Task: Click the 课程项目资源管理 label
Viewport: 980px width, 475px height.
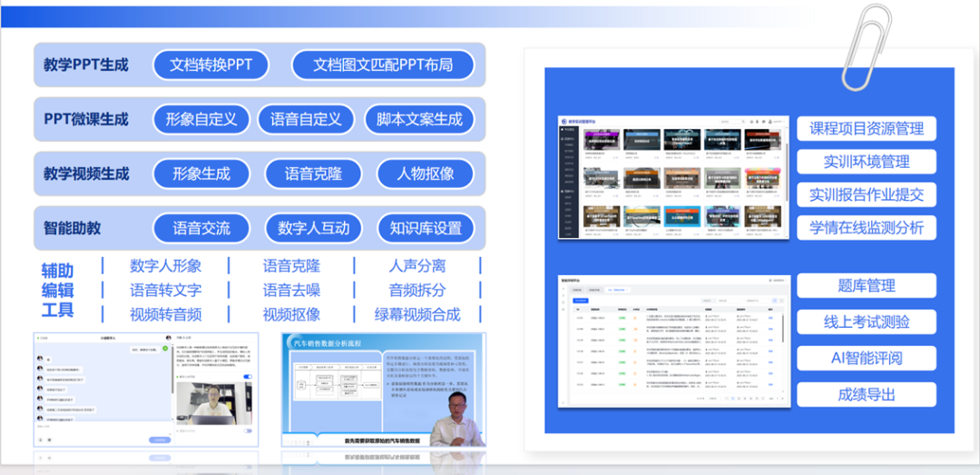Action: point(867,129)
